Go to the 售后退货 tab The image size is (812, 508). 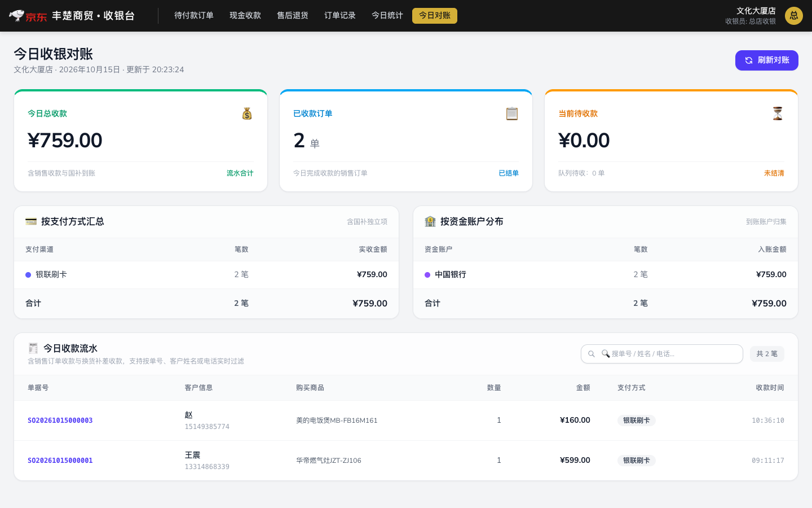[x=293, y=16]
